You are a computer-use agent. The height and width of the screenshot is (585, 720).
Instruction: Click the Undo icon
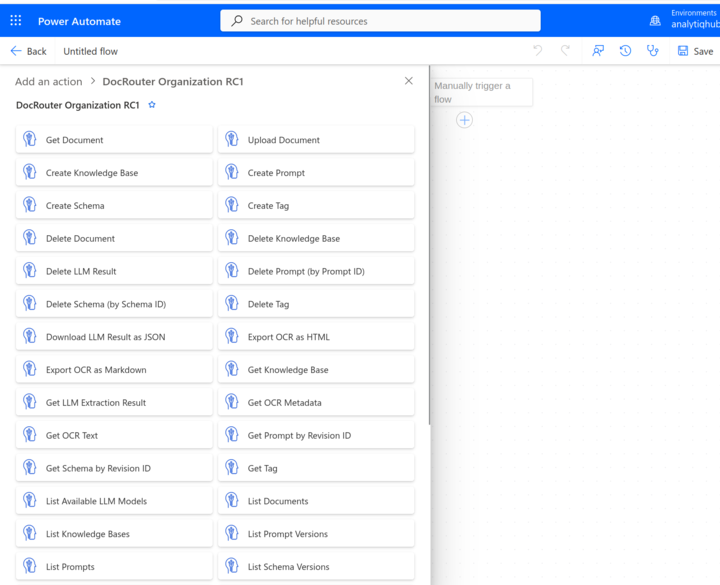[538, 51]
